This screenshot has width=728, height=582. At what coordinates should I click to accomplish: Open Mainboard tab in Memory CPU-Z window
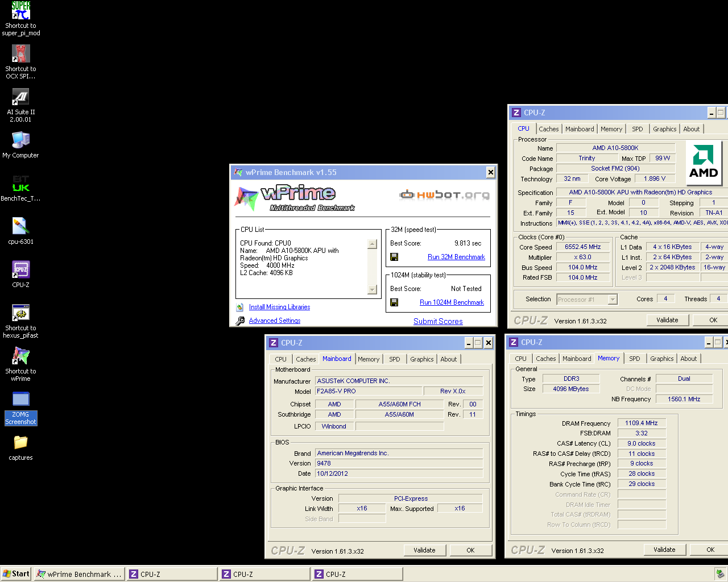577,359
